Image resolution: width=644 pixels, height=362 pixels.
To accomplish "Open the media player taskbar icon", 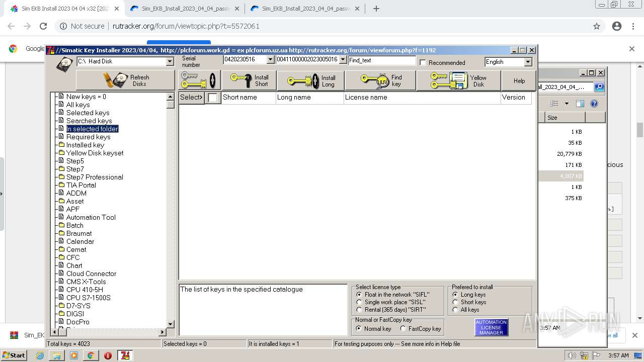I will pos(74,355).
